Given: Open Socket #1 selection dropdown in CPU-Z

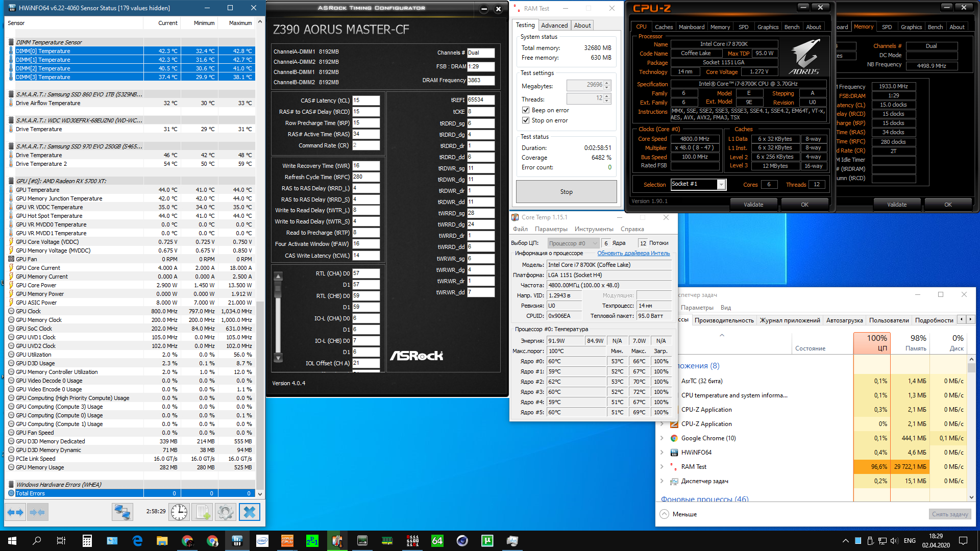Looking at the screenshot, I should pos(721,184).
